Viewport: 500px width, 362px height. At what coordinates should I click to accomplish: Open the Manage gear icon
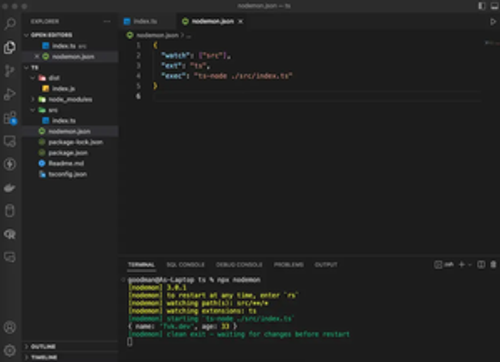[10, 350]
